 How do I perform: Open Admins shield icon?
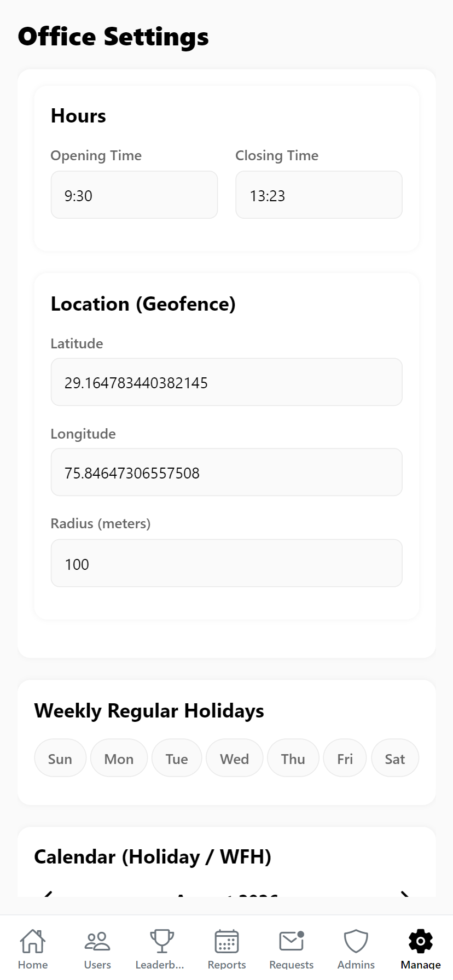(x=356, y=941)
